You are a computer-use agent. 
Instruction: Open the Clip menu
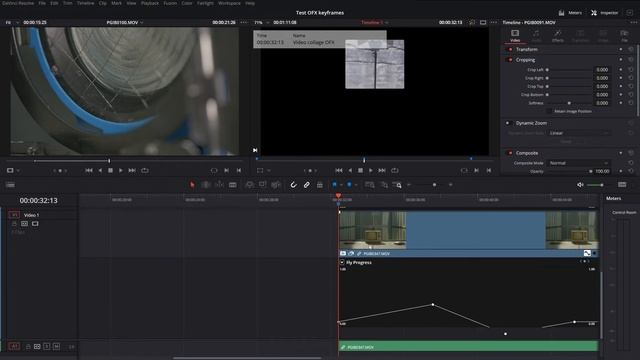click(x=102, y=3)
